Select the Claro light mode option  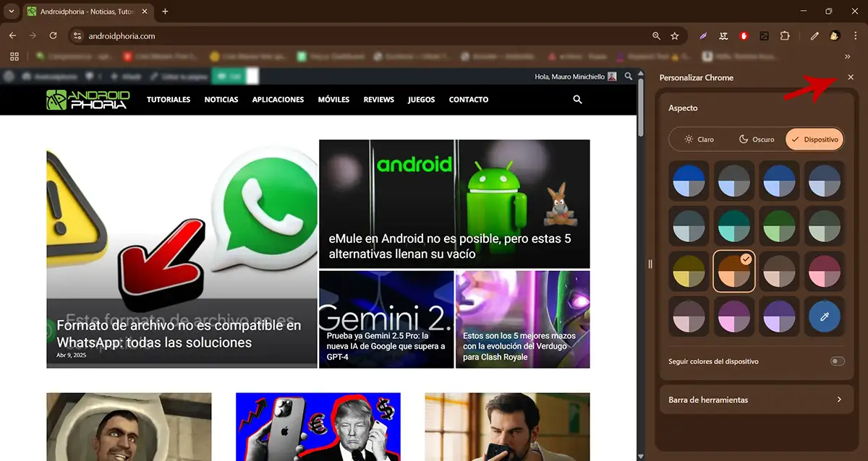[x=699, y=139]
